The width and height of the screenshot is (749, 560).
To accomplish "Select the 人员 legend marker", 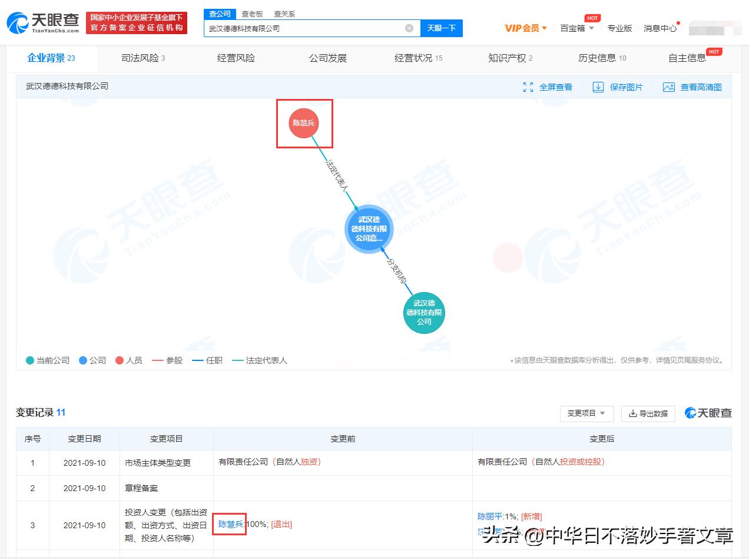I will click(118, 360).
